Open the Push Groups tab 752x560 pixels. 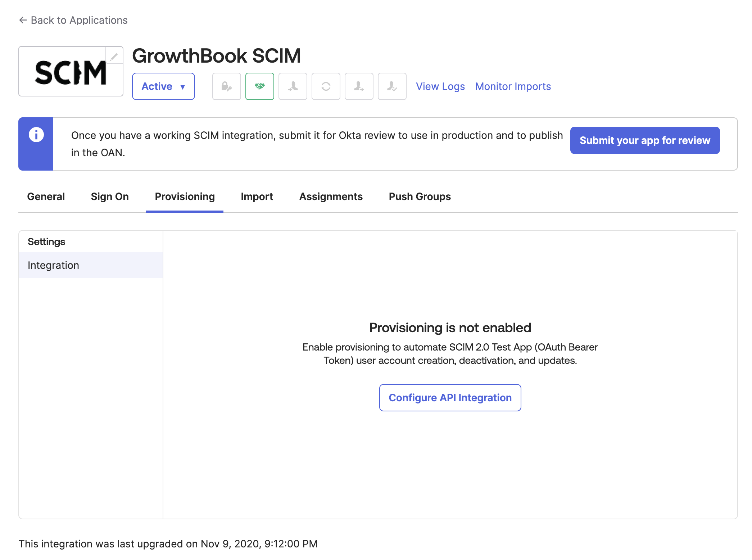[420, 197]
